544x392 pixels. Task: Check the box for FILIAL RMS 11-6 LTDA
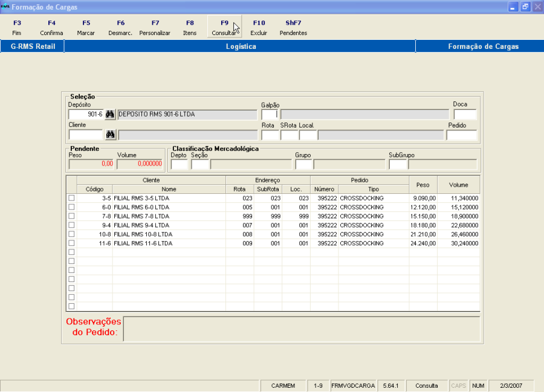[x=71, y=243]
